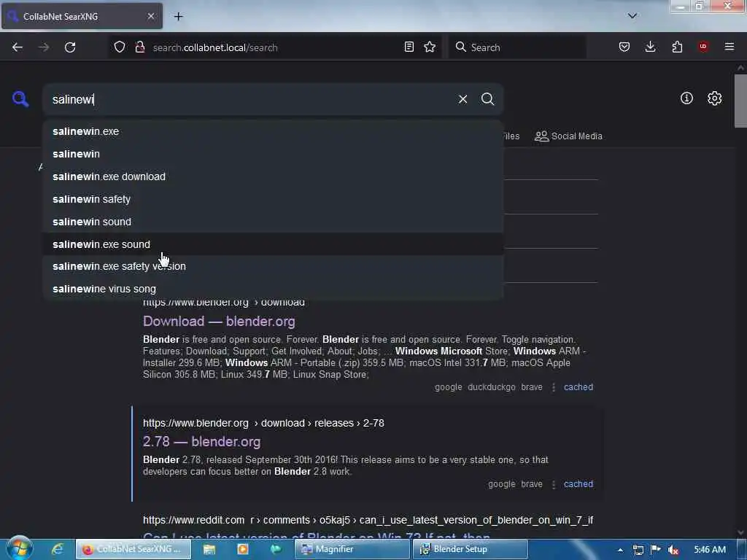Click the muted volume tray icon
The width and height of the screenshot is (747, 560).
point(673,550)
